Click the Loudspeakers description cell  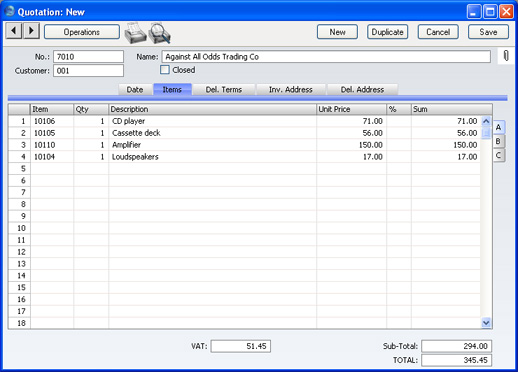[212, 157]
